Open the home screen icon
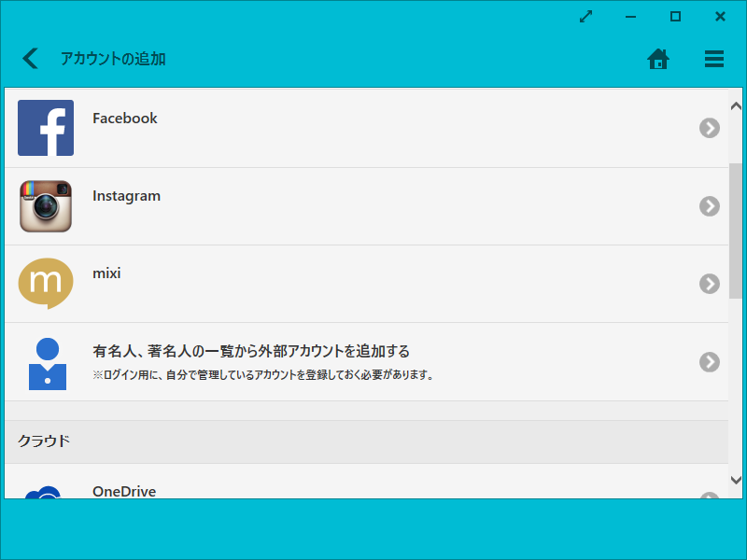 coord(658,59)
